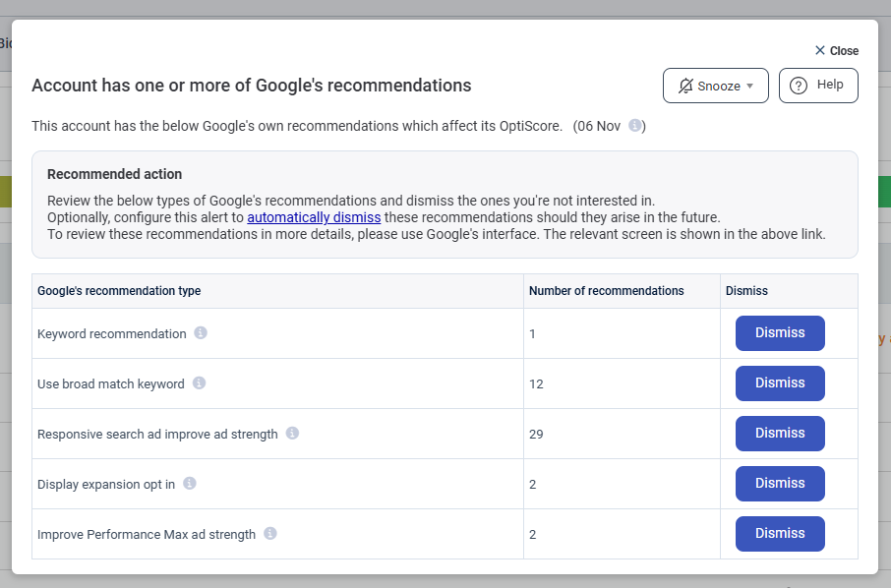Screen dimensions: 891x588
Task: Click the Dismiss column header
Action: click(746, 291)
